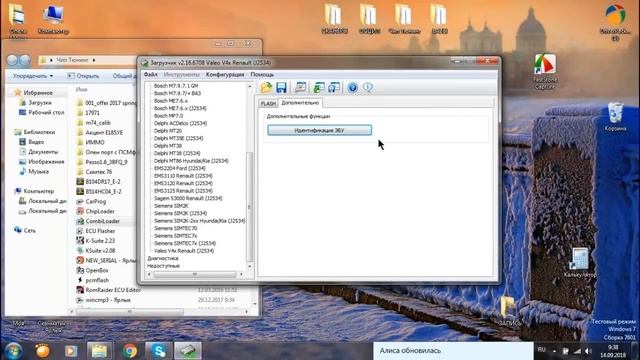This screenshot has height=360, width=640.
Task: Select RomRaider ECU Editor in Explorer
Action: (113, 290)
